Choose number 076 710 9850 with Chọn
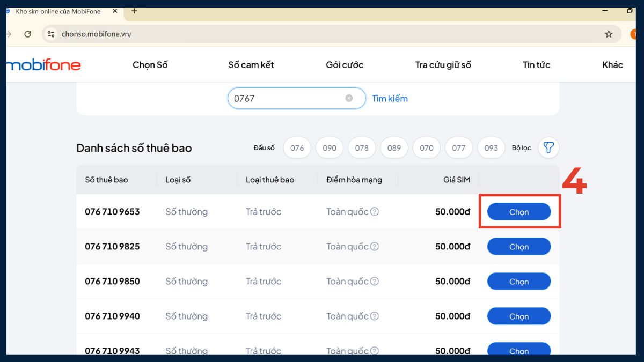 (x=519, y=282)
